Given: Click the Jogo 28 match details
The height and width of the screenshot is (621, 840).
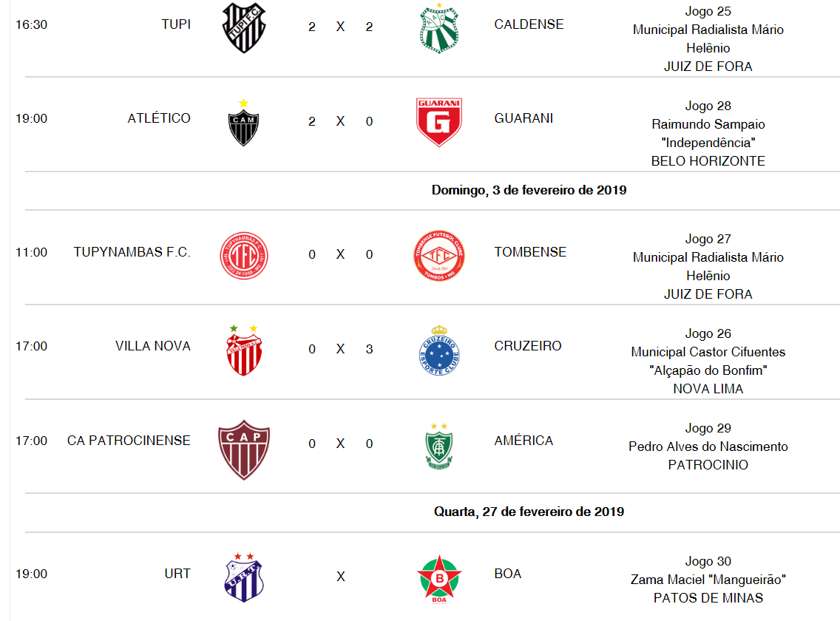Looking at the screenshot, I should 708,133.
